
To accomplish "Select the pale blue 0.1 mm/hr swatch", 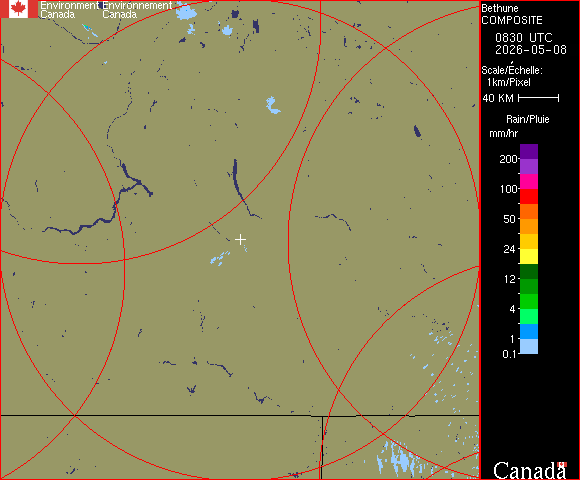I will click(529, 347).
